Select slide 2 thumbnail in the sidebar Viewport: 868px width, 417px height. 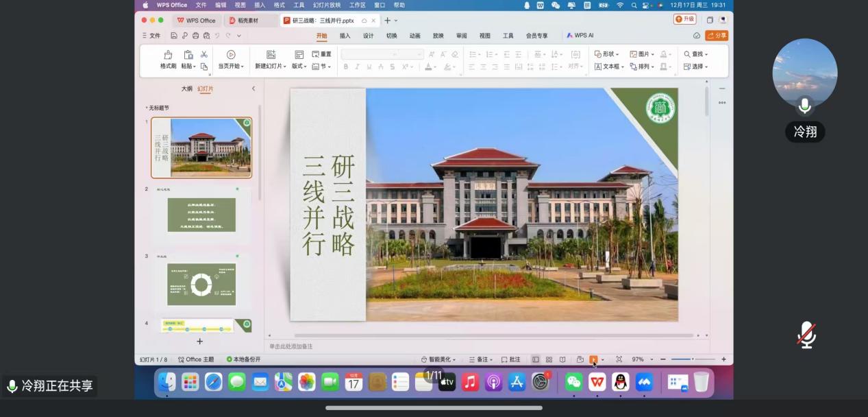tap(201, 215)
